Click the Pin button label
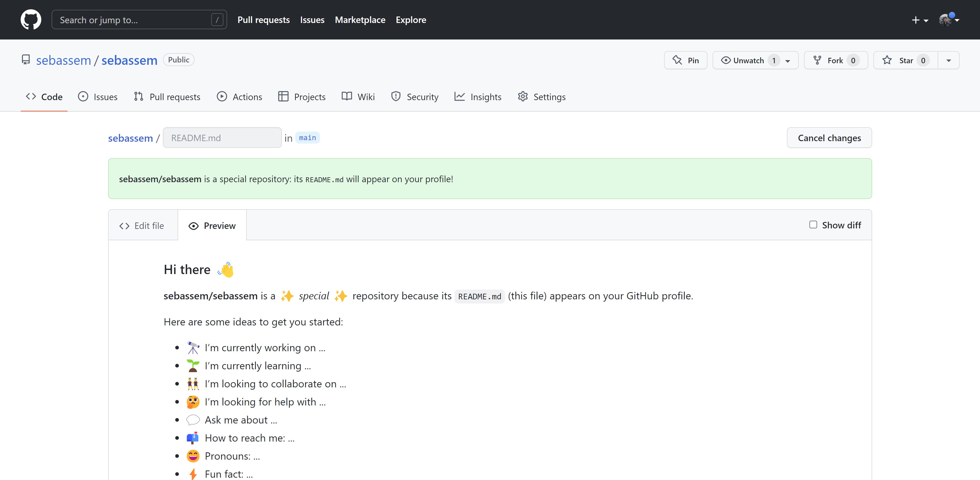Screen dimensions: 980x480 pyautogui.click(x=693, y=60)
